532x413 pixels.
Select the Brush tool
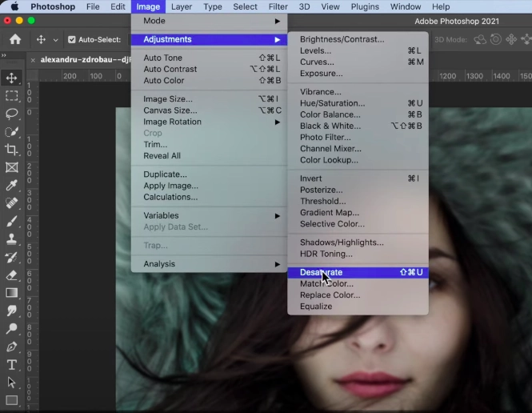[12, 221]
